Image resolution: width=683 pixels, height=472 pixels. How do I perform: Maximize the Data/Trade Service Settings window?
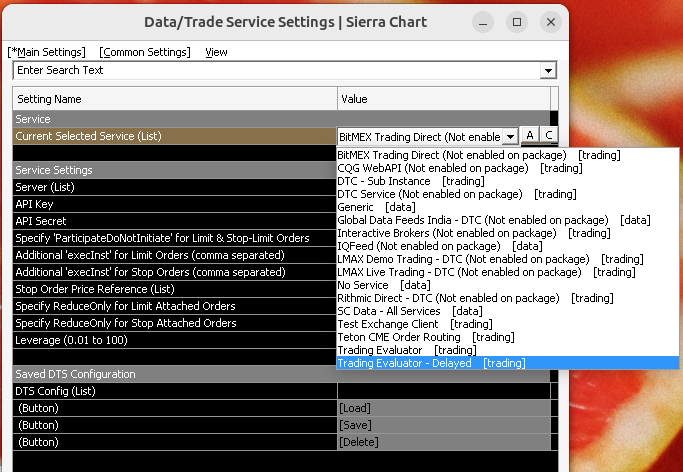coord(517,22)
